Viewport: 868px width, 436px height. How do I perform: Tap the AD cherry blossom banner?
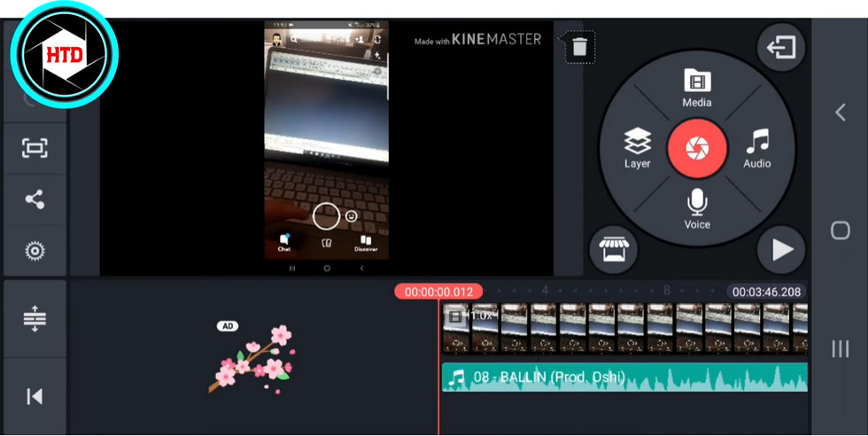click(252, 358)
